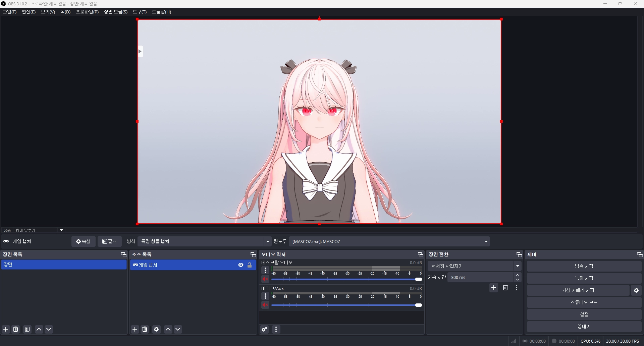This screenshot has height=346, width=644.
Task: Open source properties gear in source list toolbar
Action: tap(156, 329)
